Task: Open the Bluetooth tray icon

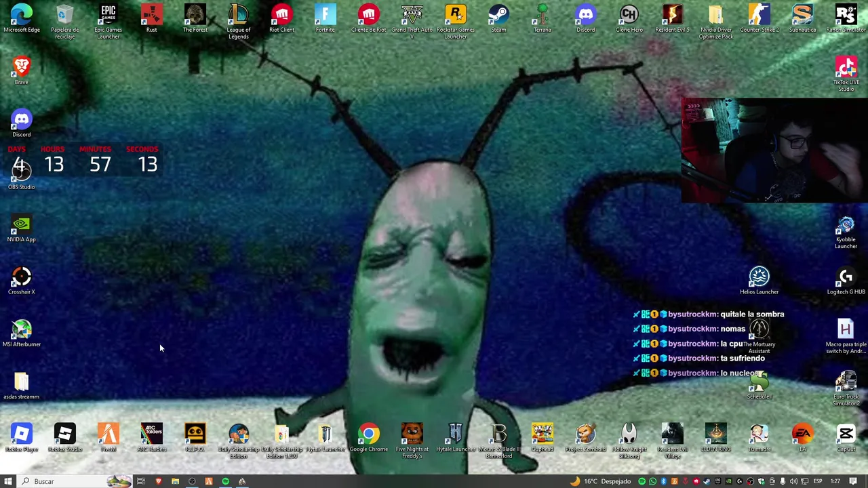Action: pos(663,481)
